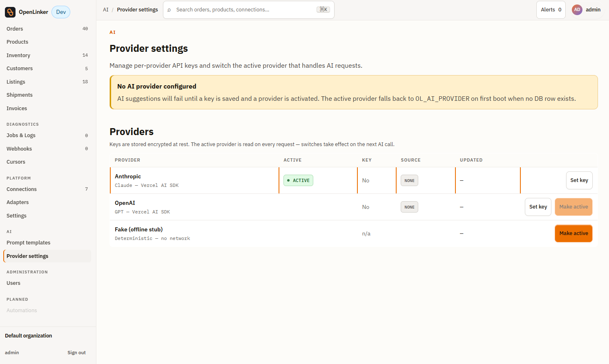This screenshot has height=364, width=609.
Task: Click Set key for Anthropic
Action: (579, 180)
